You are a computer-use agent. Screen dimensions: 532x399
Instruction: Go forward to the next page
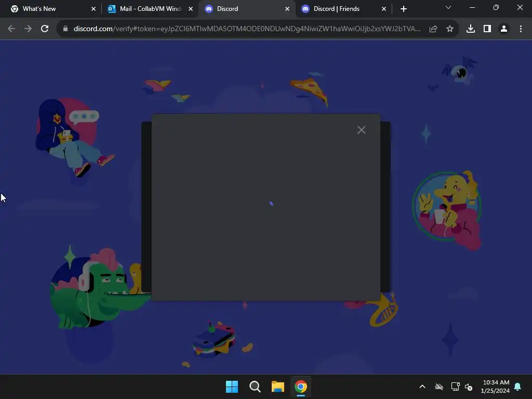coord(28,29)
